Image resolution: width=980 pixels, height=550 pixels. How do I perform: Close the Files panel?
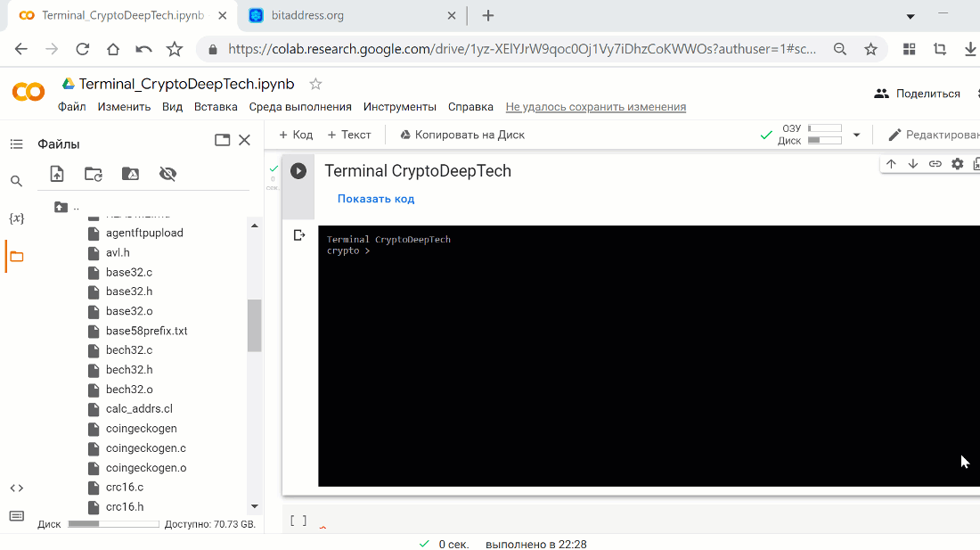pyautogui.click(x=244, y=140)
